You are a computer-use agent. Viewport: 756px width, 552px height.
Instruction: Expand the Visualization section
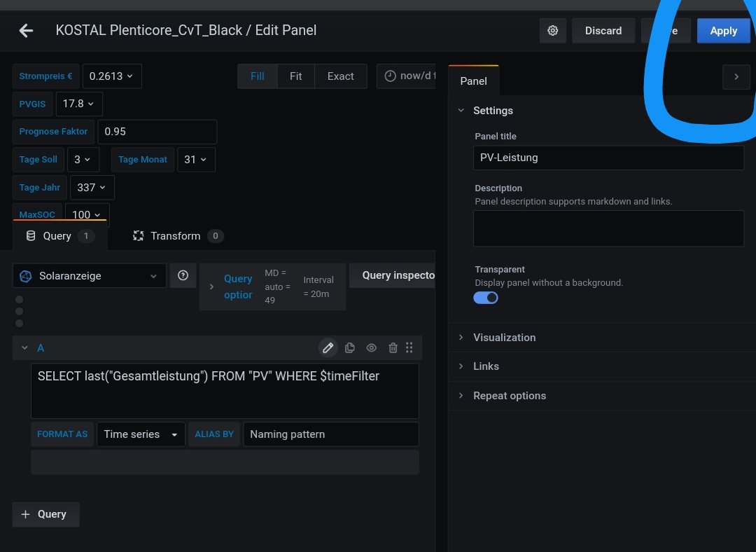[504, 338]
